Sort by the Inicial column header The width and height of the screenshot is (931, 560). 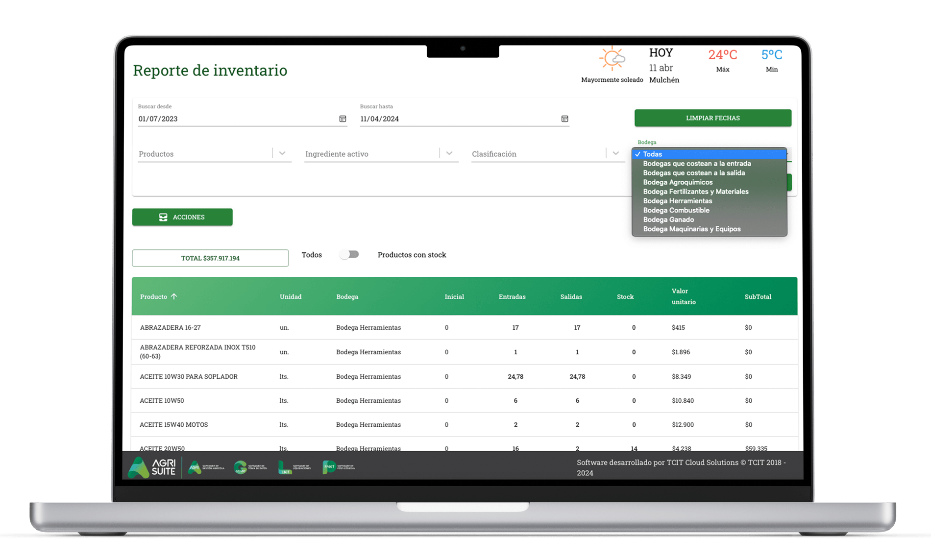click(454, 296)
